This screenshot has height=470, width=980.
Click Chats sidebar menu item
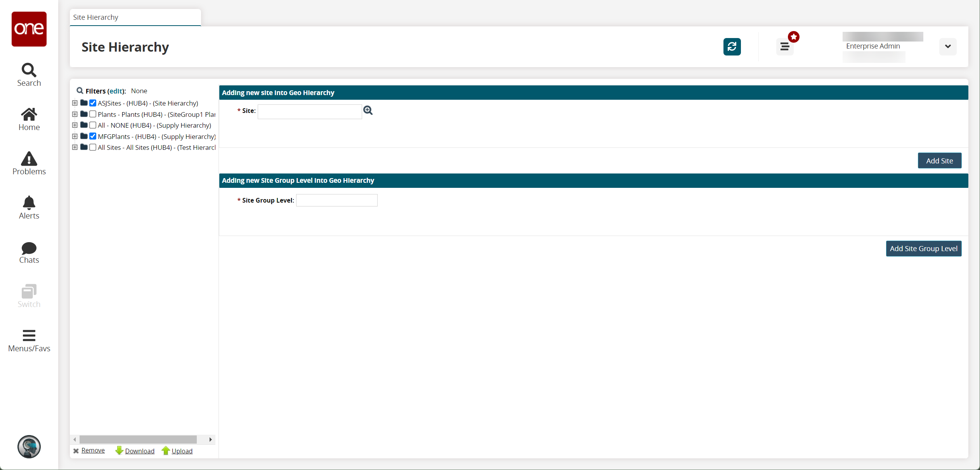(x=29, y=253)
